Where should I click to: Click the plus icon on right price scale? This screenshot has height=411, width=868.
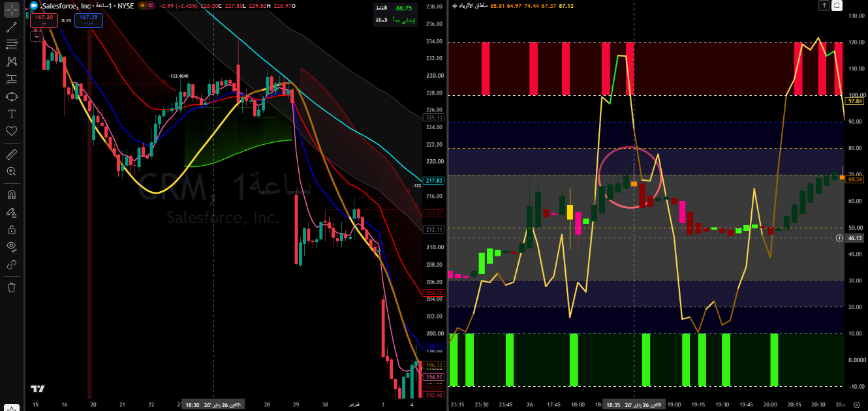(x=840, y=238)
